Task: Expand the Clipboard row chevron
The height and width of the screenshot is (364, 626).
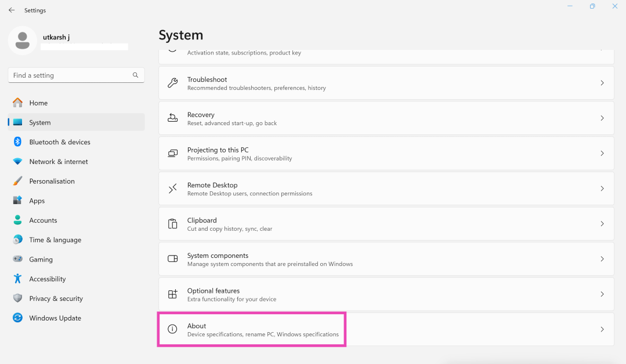Action: pos(602,224)
